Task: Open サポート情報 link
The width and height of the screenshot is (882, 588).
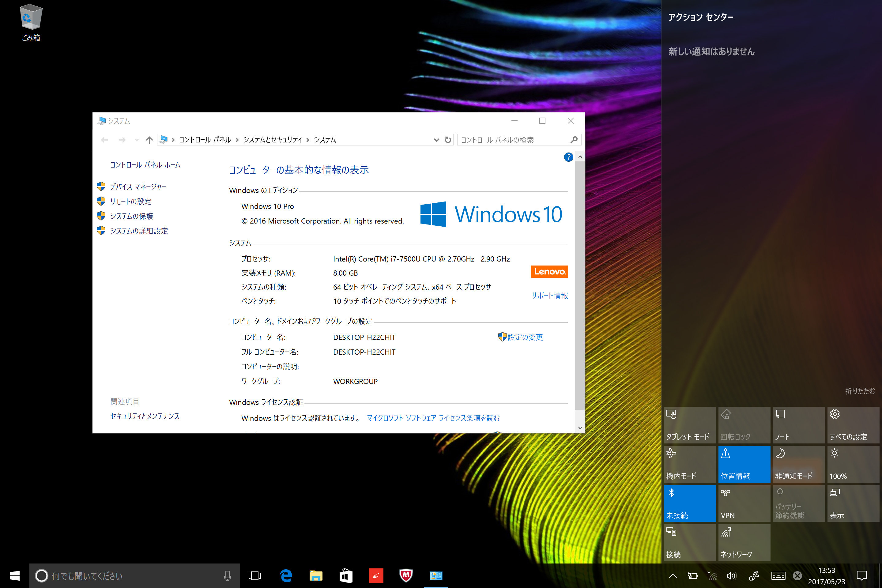Action: [x=549, y=296]
